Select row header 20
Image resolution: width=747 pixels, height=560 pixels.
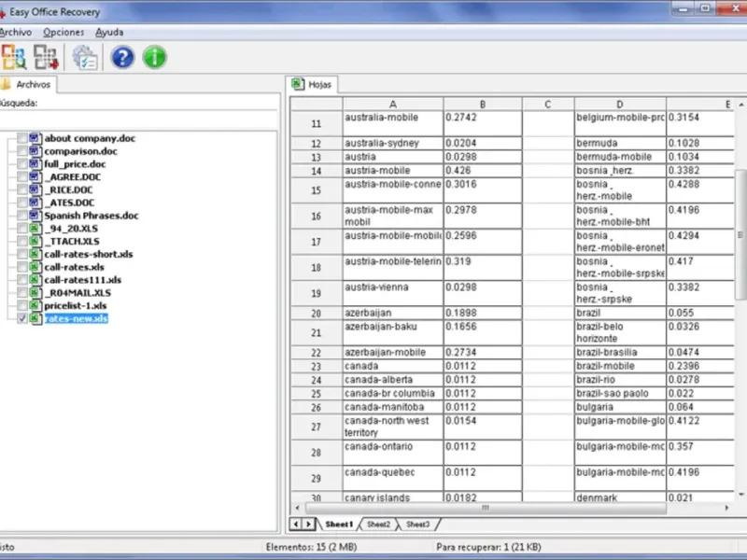point(317,314)
